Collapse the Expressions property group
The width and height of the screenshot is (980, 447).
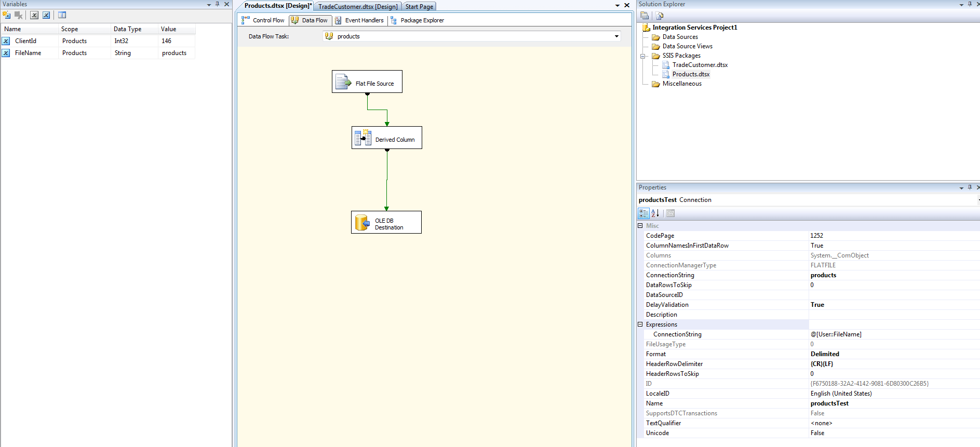click(640, 324)
